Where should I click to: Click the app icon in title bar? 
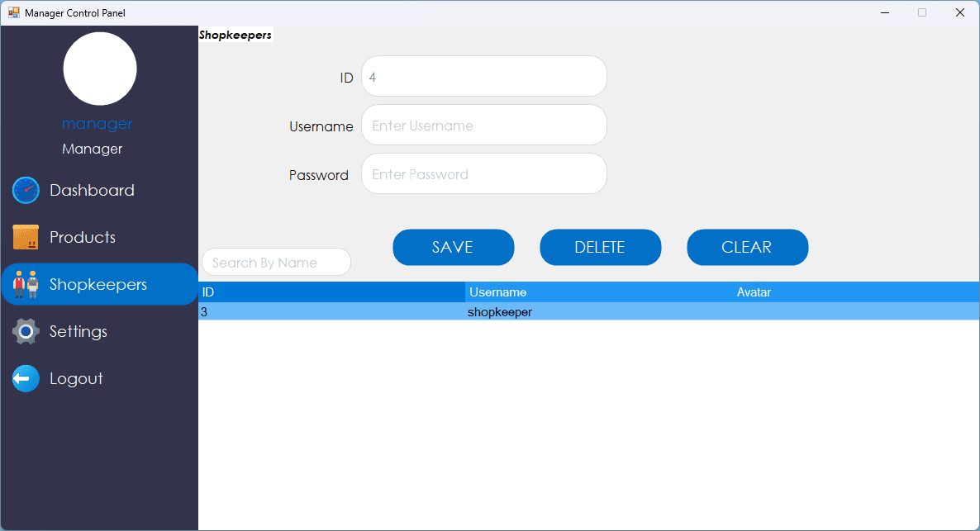(13, 12)
